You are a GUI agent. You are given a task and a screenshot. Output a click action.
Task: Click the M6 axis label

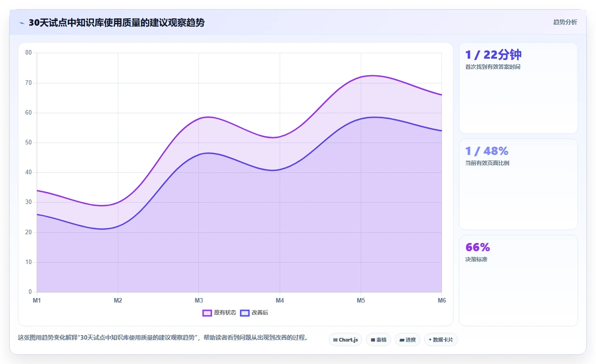coord(441,300)
